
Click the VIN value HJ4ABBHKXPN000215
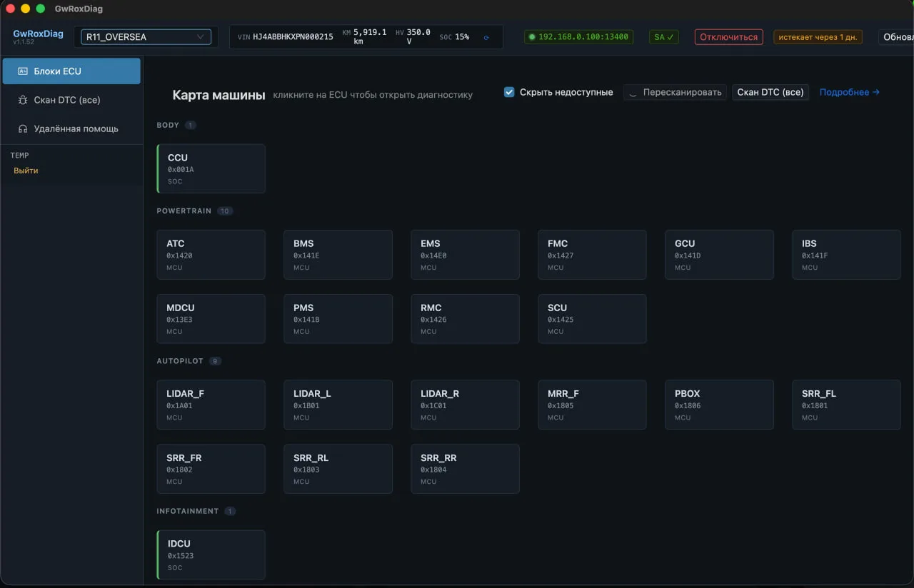tap(293, 37)
